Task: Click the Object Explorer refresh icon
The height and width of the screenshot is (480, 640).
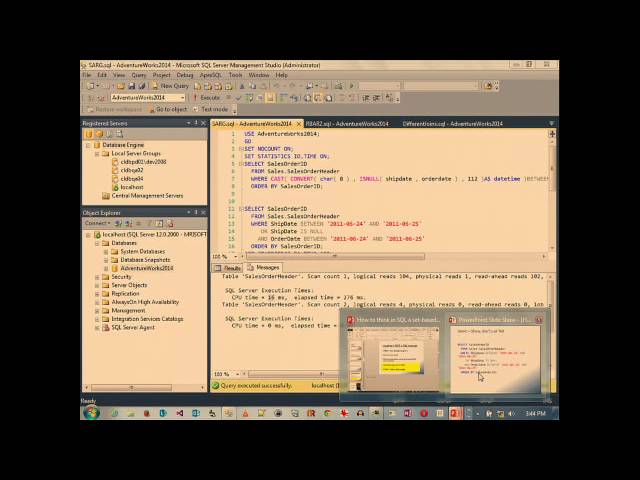Action: (x=160, y=223)
